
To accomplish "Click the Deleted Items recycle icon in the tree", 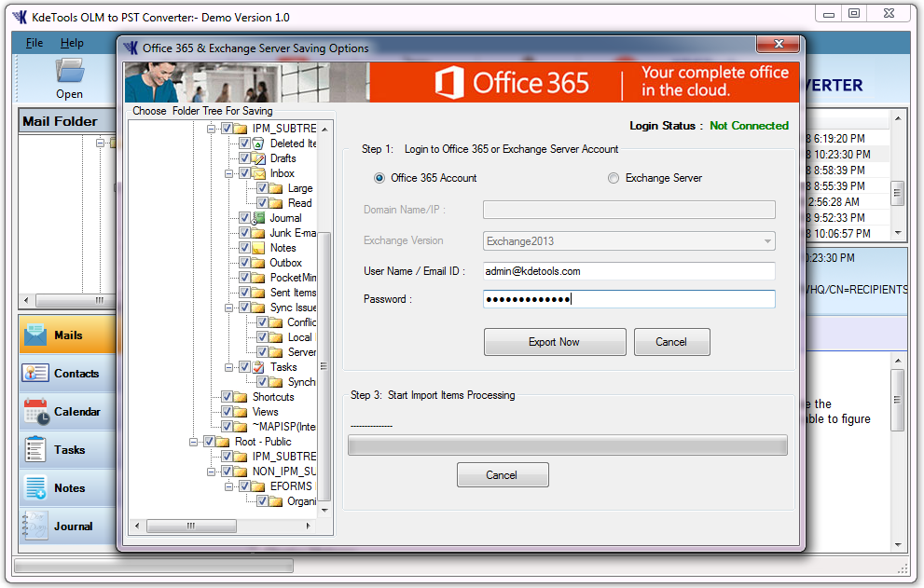I will click(x=258, y=144).
